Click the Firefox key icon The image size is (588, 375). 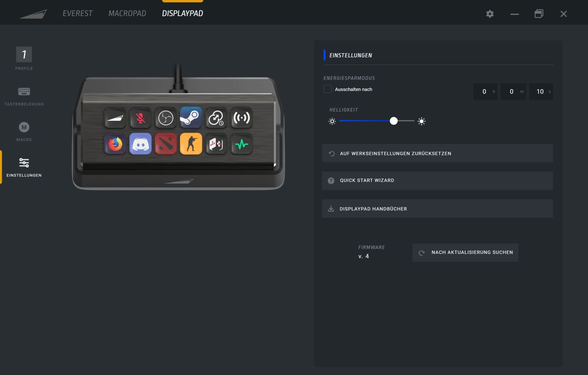pyautogui.click(x=115, y=144)
